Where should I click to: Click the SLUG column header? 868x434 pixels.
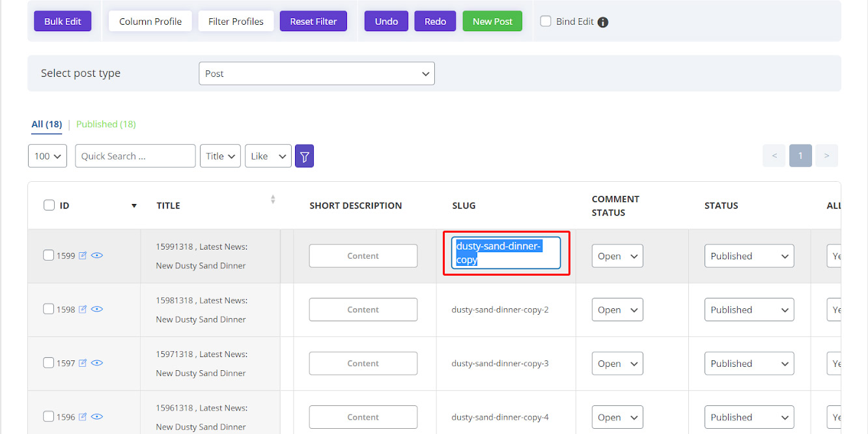point(464,206)
